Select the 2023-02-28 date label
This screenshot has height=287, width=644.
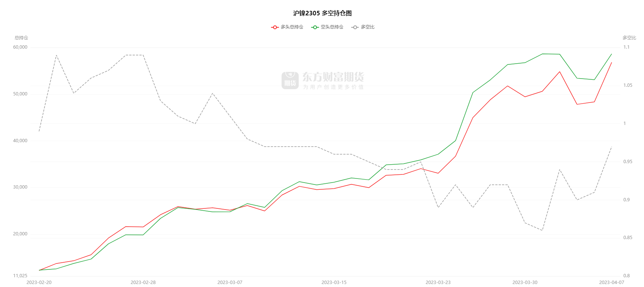[143, 283]
